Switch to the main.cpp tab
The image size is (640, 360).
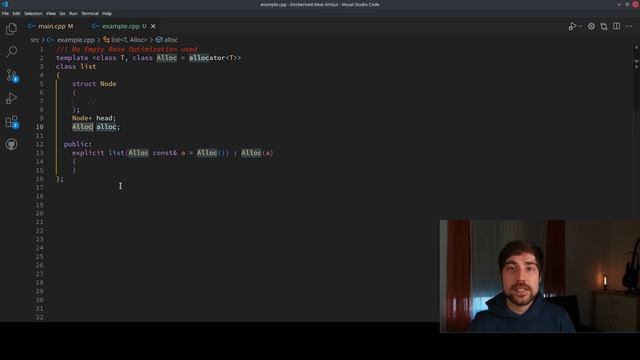(x=51, y=26)
